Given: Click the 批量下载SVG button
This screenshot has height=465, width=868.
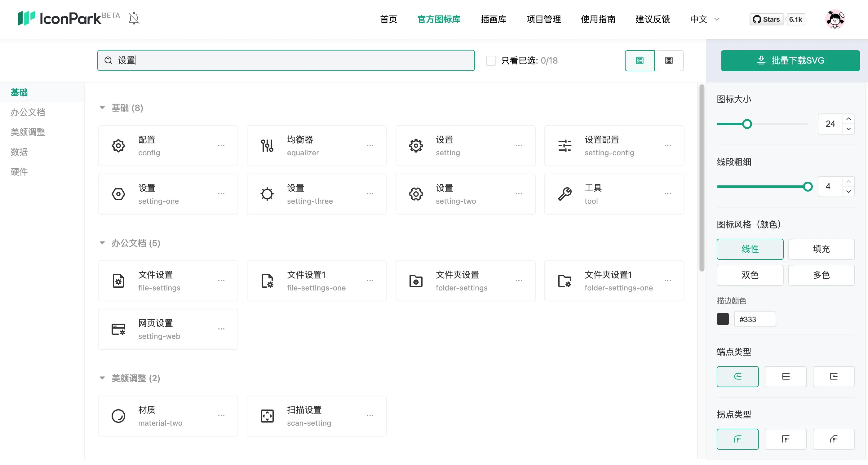Looking at the screenshot, I should (x=790, y=61).
